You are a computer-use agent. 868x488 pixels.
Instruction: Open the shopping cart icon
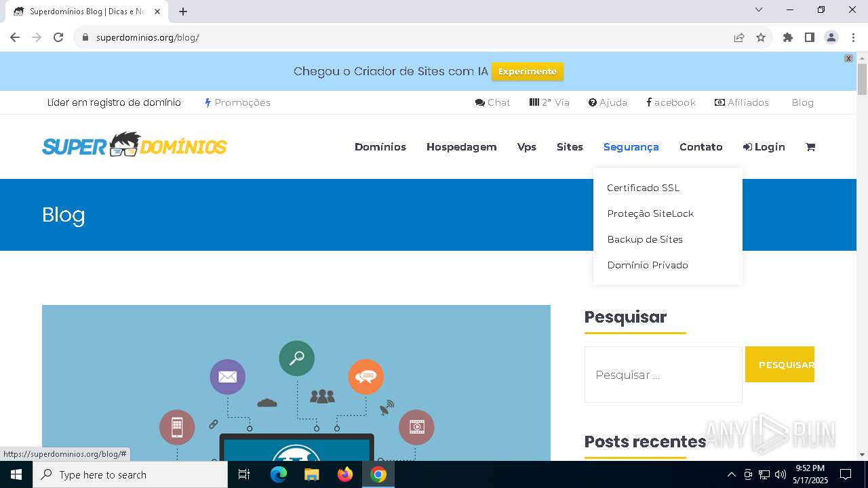pyautogui.click(x=810, y=147)
